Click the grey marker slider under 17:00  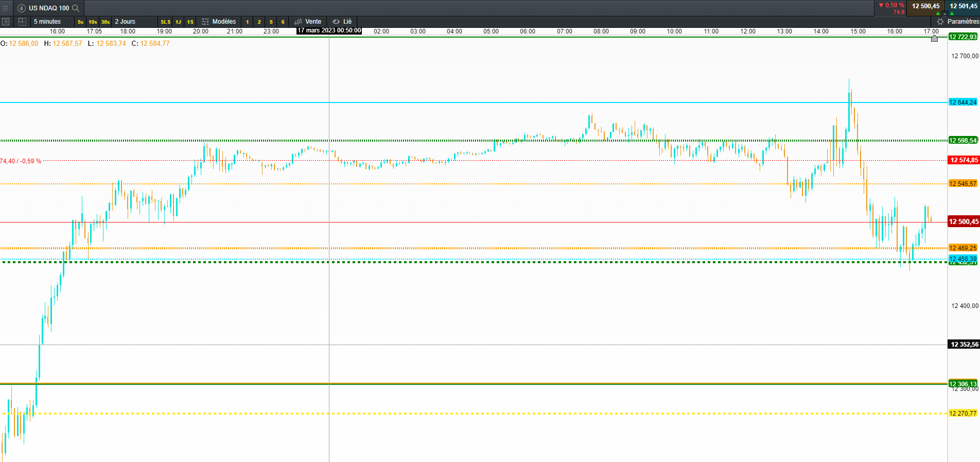pyautogui.click(x=934, y=38)
